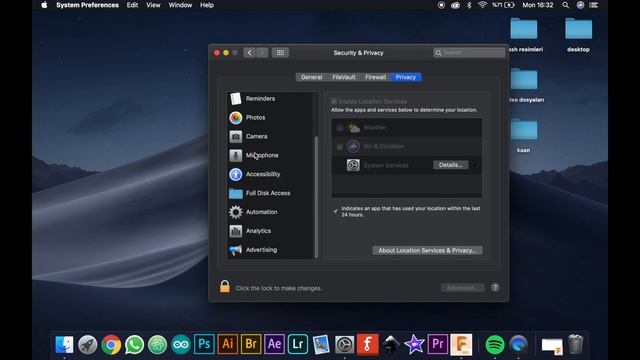Image resolution: width=640 pixels, height=360 pixels.
Task: Go forward with the right chevron button
Action: click(262, 53)
